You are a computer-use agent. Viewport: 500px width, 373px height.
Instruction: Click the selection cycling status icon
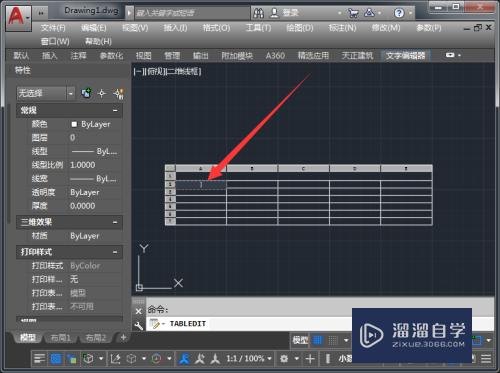pos(72,359)
